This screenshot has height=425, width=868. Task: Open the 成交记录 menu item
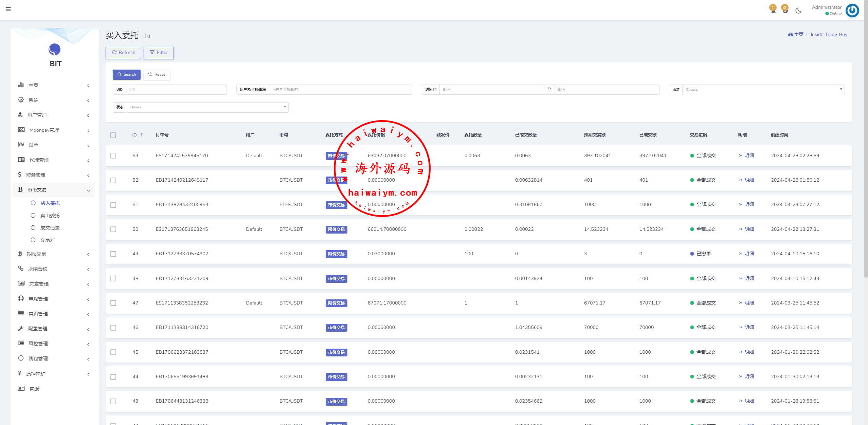(x=50, y=228)
